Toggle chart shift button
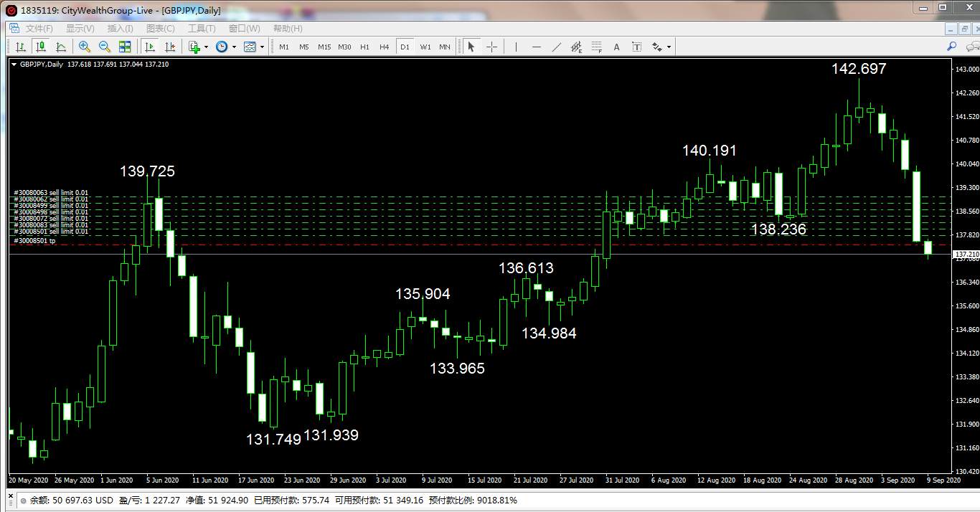980x512 pixels. tap(170, 47)
